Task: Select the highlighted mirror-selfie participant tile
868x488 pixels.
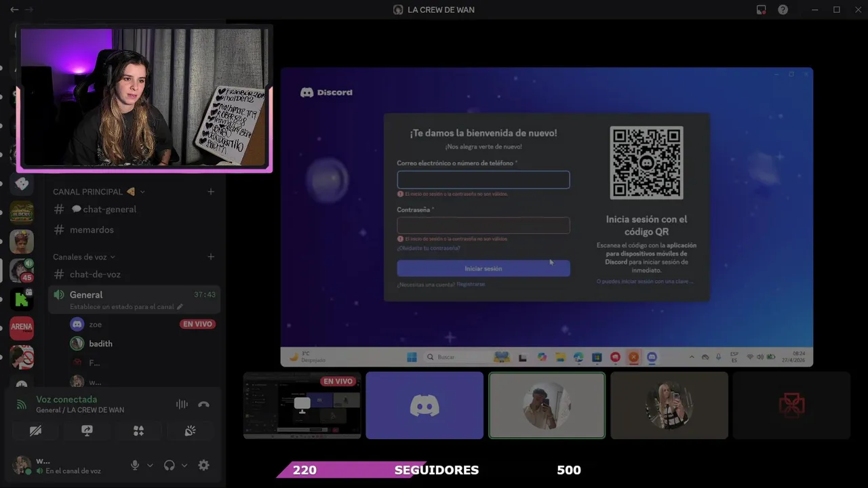Action: (x=547, y=405)
